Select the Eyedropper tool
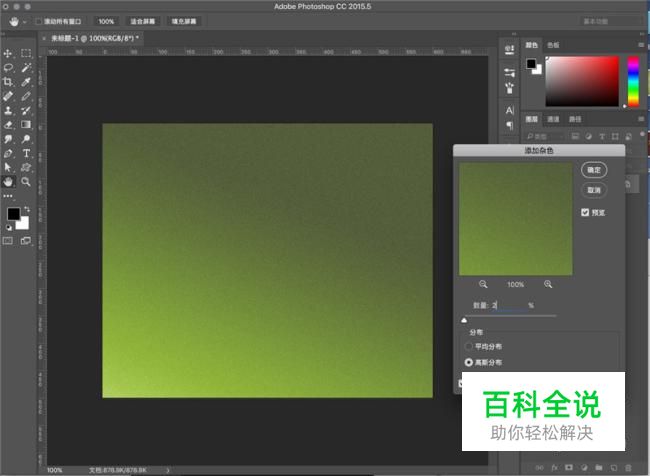 pyautogui.click(x=26, y=82)
